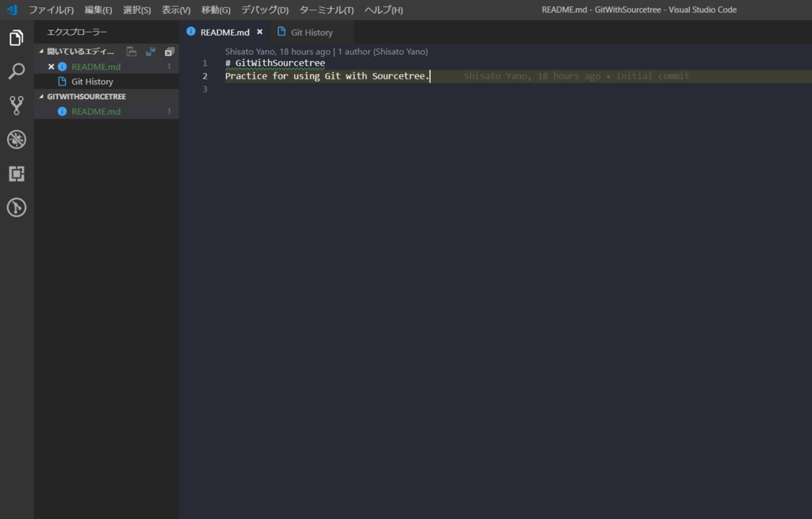Collapse the GITWITHSOURCETREE folder section
The image size is (812, 519).
click(x=41, y=97)
